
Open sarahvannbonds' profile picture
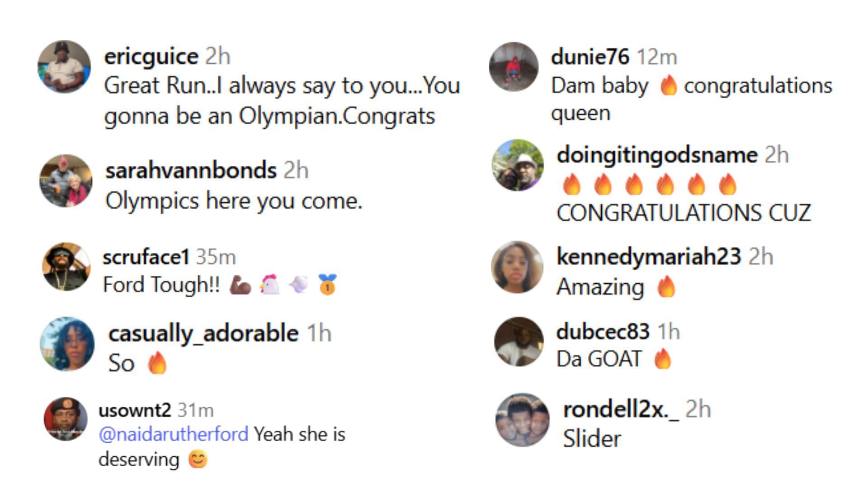pos(66,181)
